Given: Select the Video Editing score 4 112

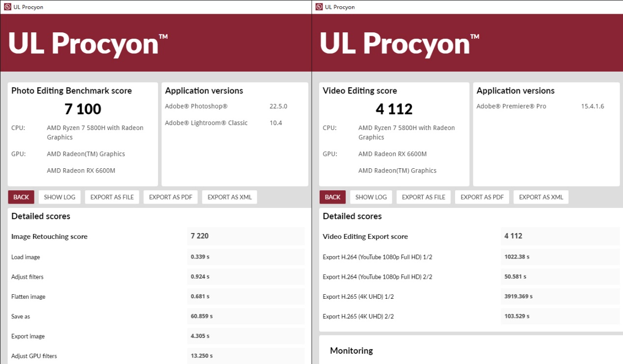Looking at the screenshot, I should pos(394,109).
